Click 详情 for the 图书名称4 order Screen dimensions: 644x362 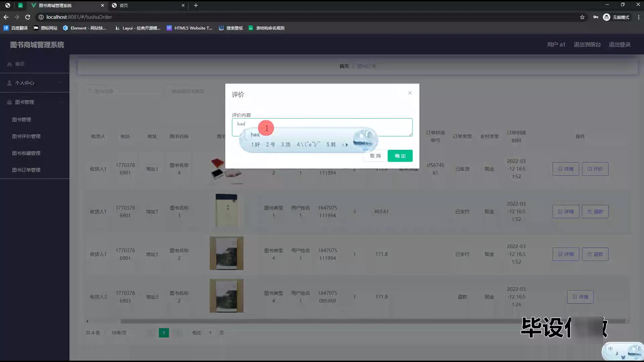566,169
